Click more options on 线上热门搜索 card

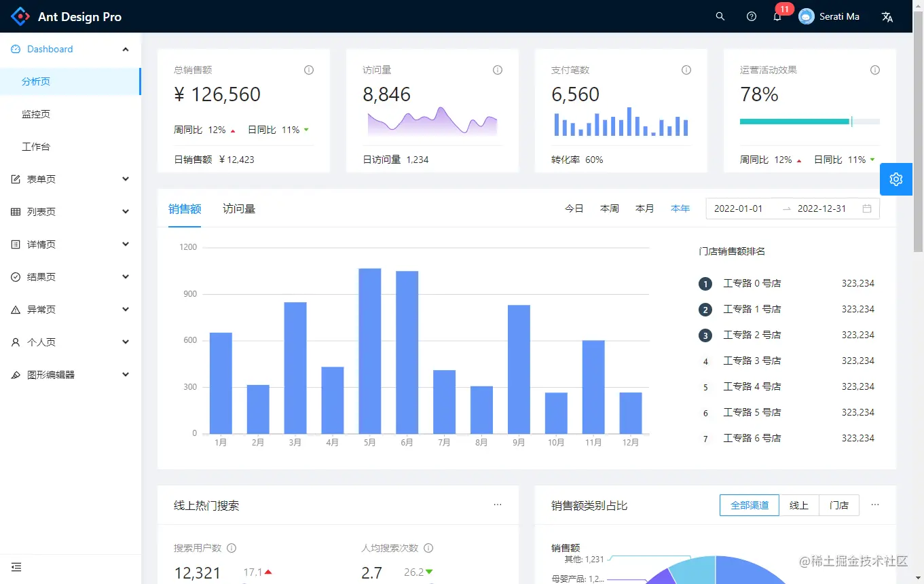pos(498,505)
